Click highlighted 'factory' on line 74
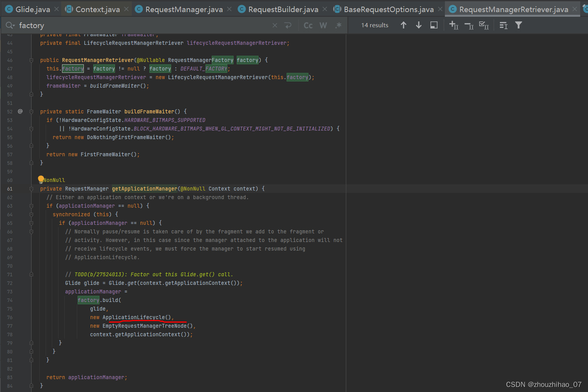 tap(89, 300)
